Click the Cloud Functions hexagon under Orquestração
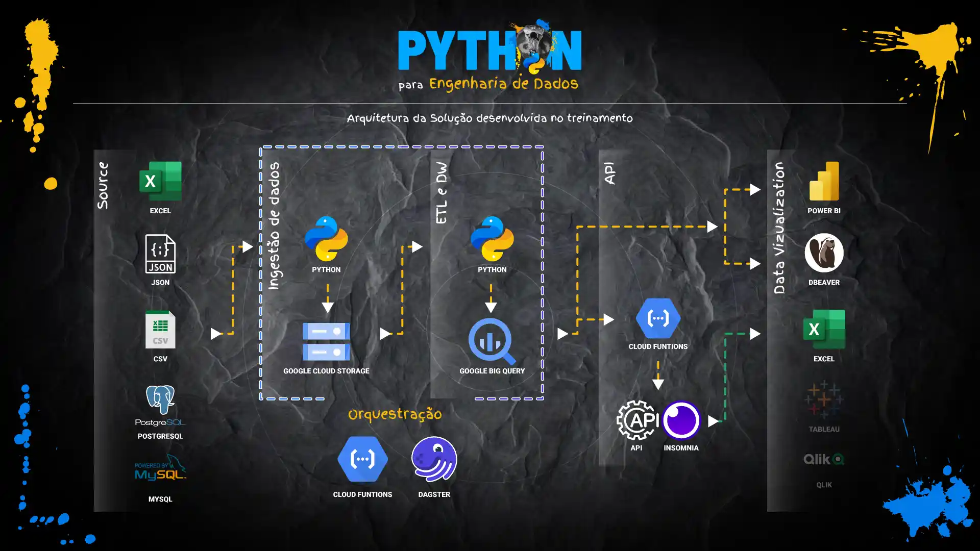Viewport: 980px width, 551px height. point(362,459)
